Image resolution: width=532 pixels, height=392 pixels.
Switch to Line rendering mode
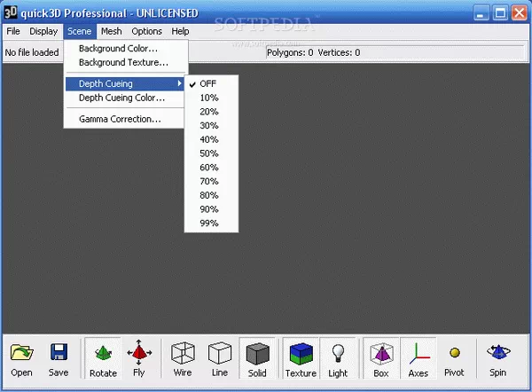click(220, 358)
